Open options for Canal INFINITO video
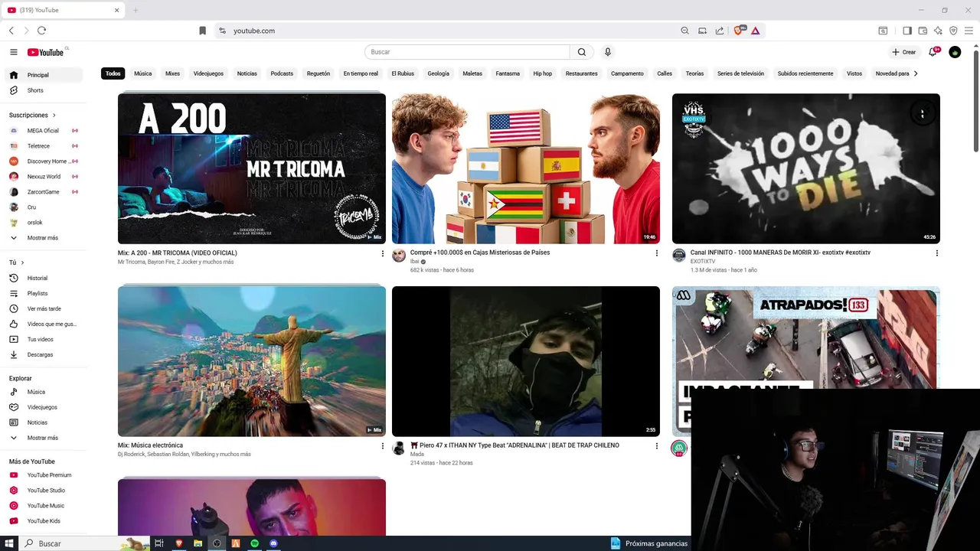The width and height of the screenshot is (980, 551). pos(936,253)
